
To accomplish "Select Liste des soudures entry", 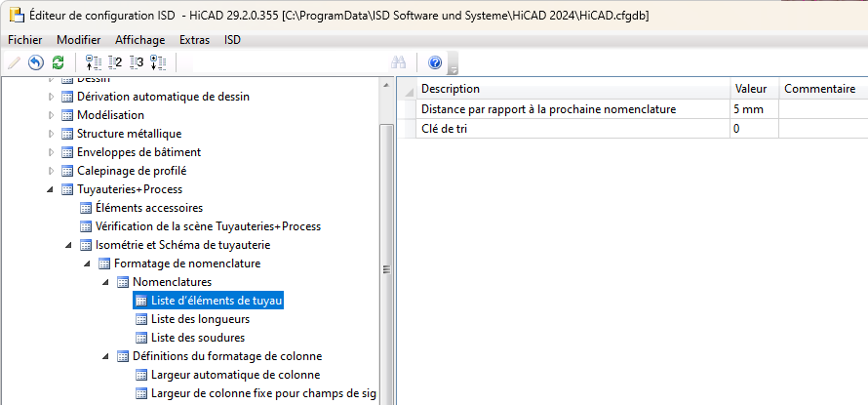I will pos(198,338).
